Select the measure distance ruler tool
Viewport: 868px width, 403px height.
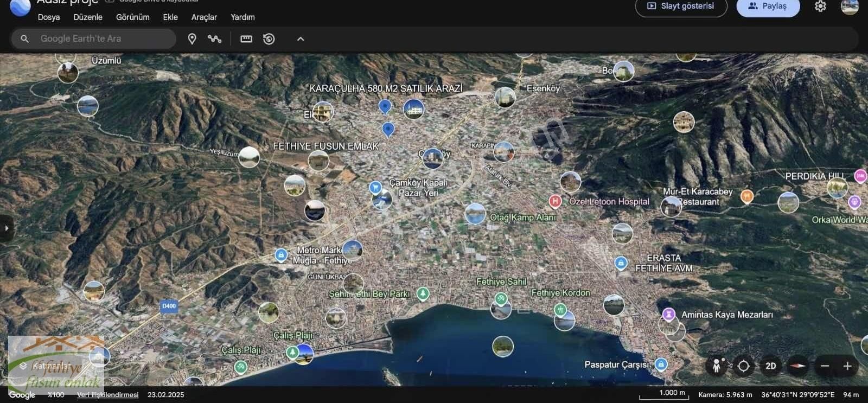point(246,39)
